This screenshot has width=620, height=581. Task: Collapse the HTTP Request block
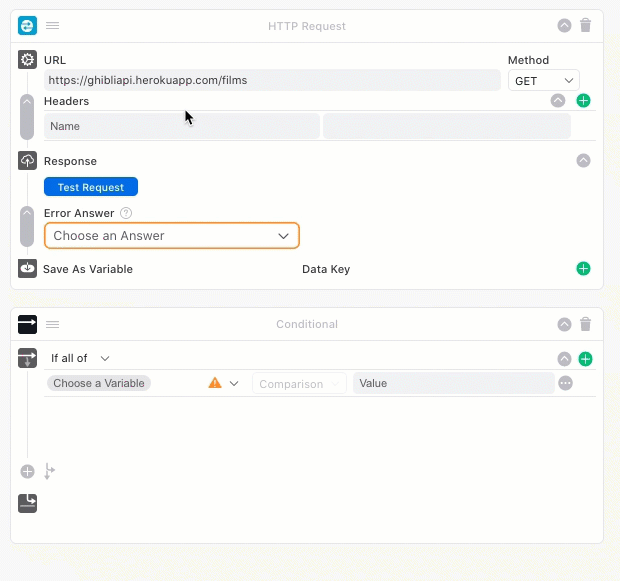565,26
